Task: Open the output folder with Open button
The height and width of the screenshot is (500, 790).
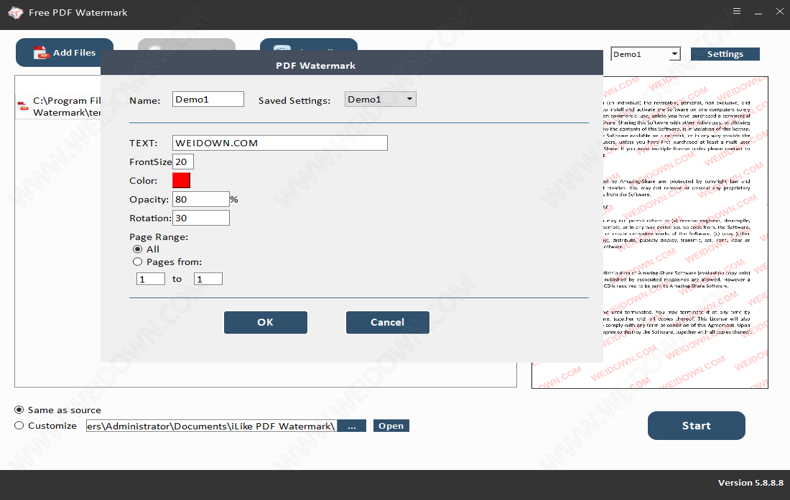Action: [391, 426]
